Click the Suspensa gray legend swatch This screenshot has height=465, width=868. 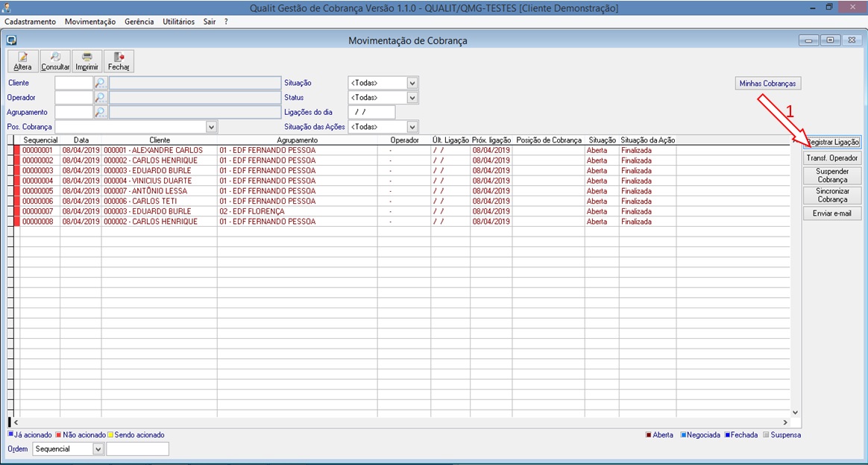tap(766, 435)
